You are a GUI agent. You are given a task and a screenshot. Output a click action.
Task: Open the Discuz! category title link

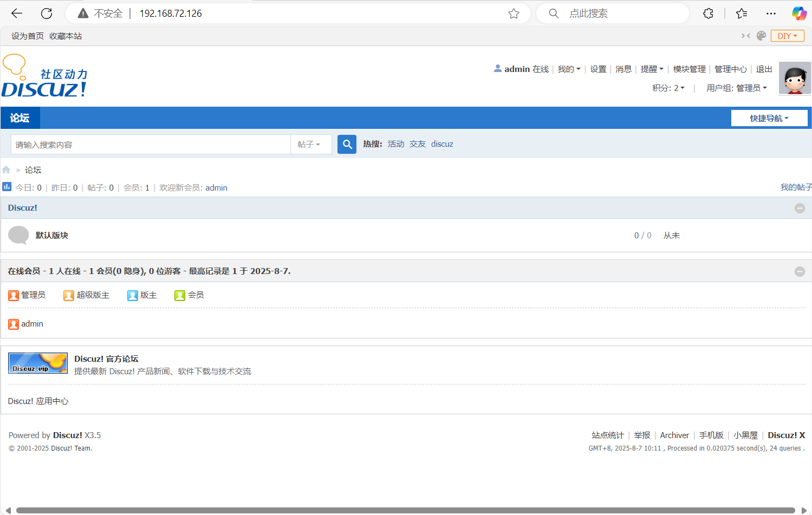[23, 207]
